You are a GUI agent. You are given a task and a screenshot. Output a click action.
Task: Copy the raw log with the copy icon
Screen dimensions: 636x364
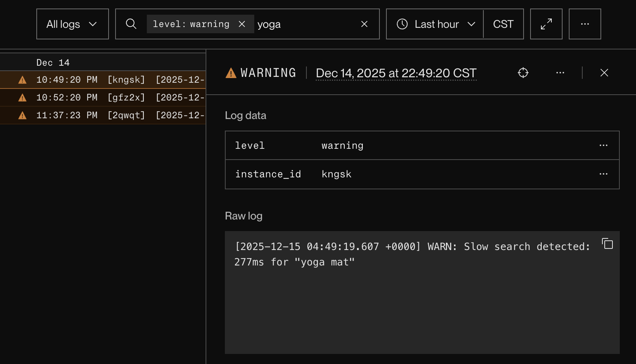[x=607, y=244]
